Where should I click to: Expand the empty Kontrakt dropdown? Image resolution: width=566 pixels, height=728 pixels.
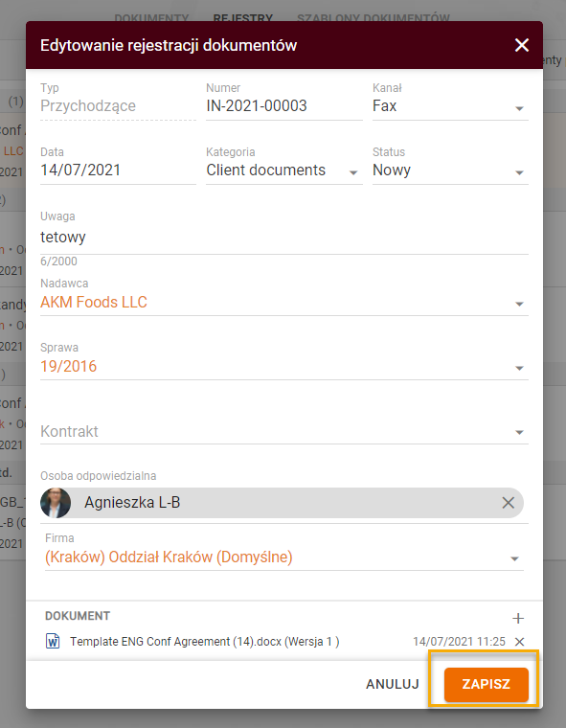coord(284,432)
